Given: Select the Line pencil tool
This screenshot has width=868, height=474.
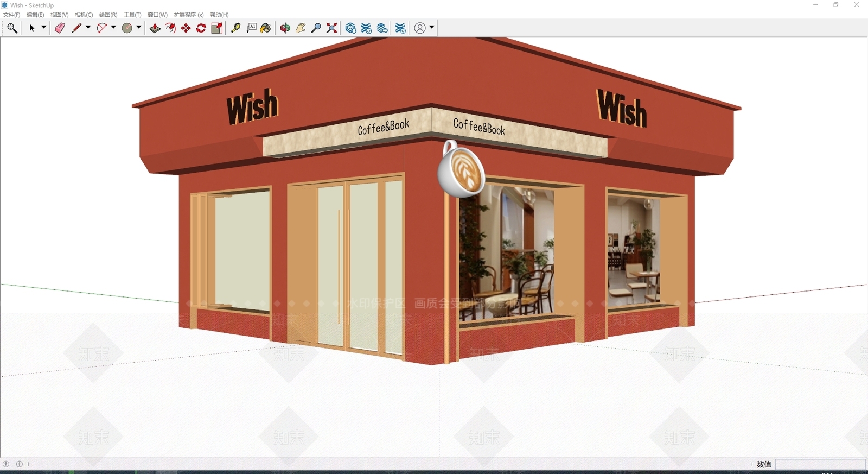Looking at the screenshot, I should [76, 28].
